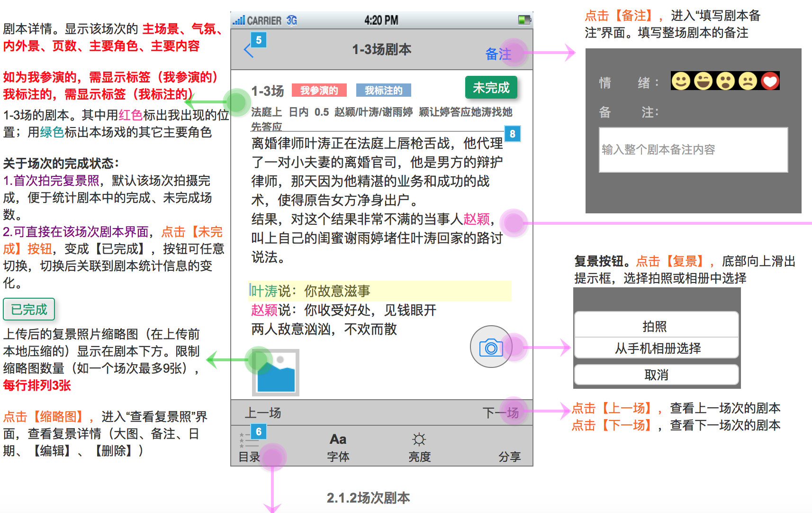Adjust 亮度 brightness setting
The image size is (812, 513).
[x=419, y=449]
